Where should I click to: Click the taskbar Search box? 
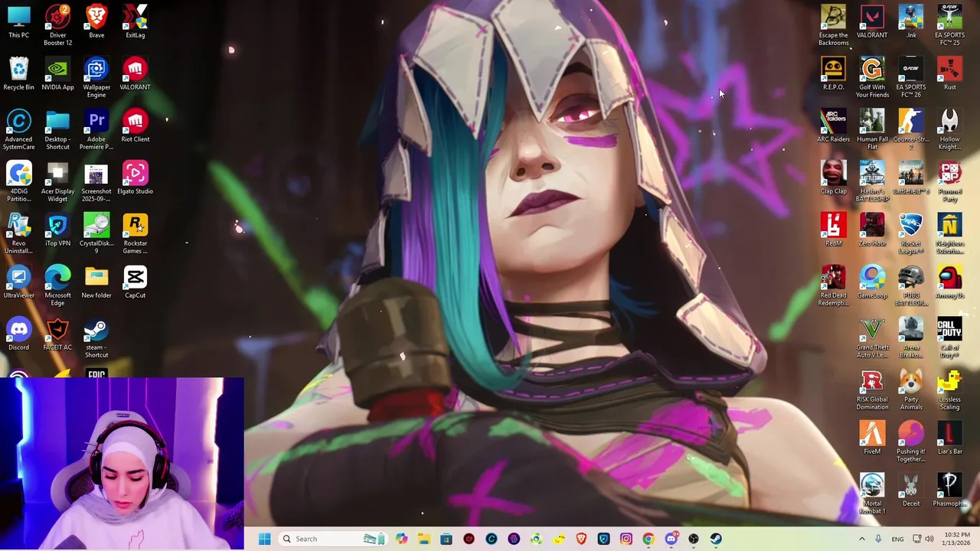[x=332, y=539]
